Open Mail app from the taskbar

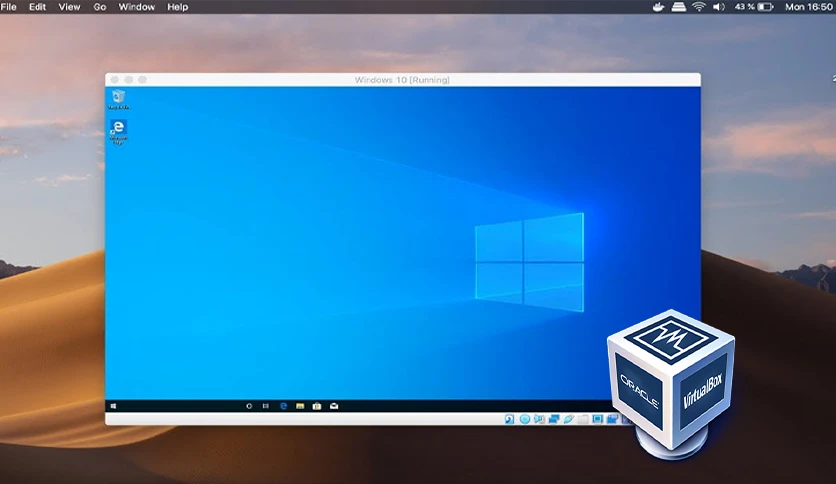[334, 406]
